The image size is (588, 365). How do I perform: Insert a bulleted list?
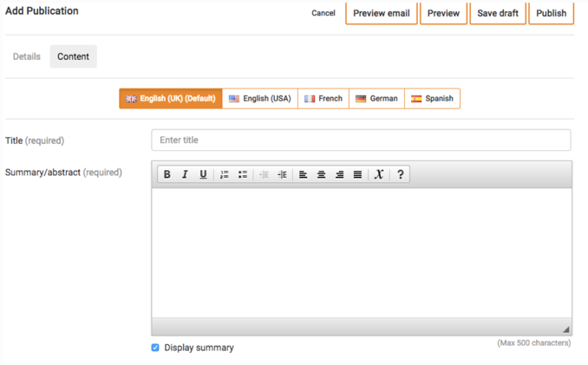pos(243,174)
